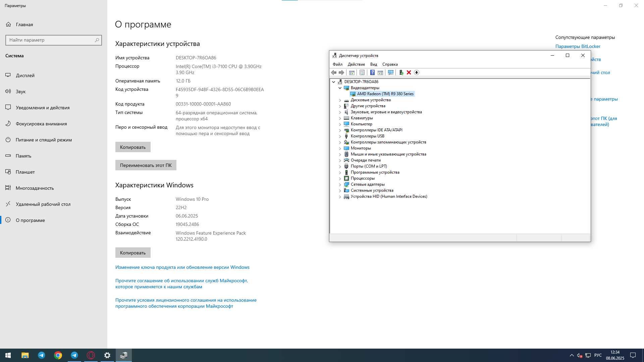Expand Другие устройства
This screenshot has height=362, width=644.
pyautogui.click(x=340, y=106)
